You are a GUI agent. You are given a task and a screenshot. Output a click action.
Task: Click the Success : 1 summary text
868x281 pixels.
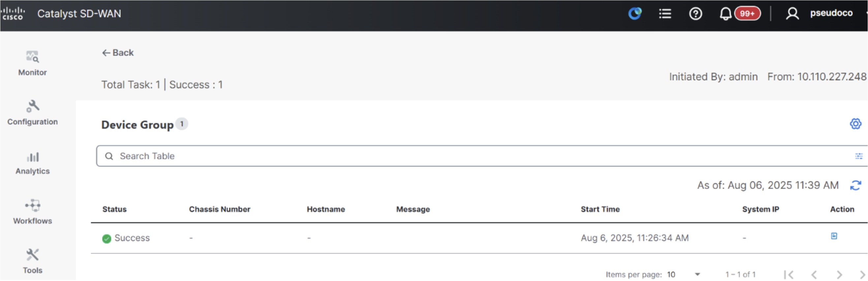click(196, 84)
